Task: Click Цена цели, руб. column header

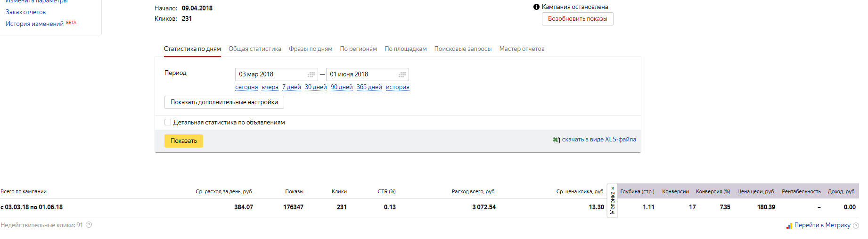Action: [x=756, y=191]
